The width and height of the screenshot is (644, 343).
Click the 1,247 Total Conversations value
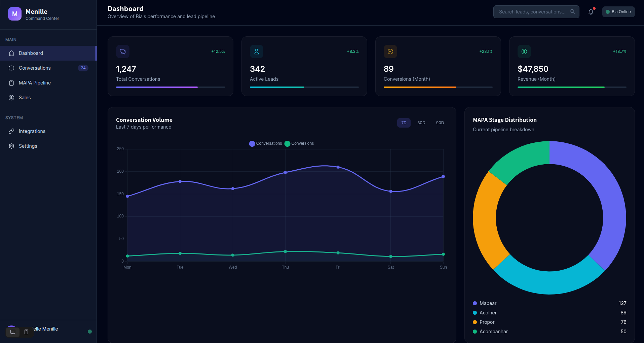tap(126, 69)
